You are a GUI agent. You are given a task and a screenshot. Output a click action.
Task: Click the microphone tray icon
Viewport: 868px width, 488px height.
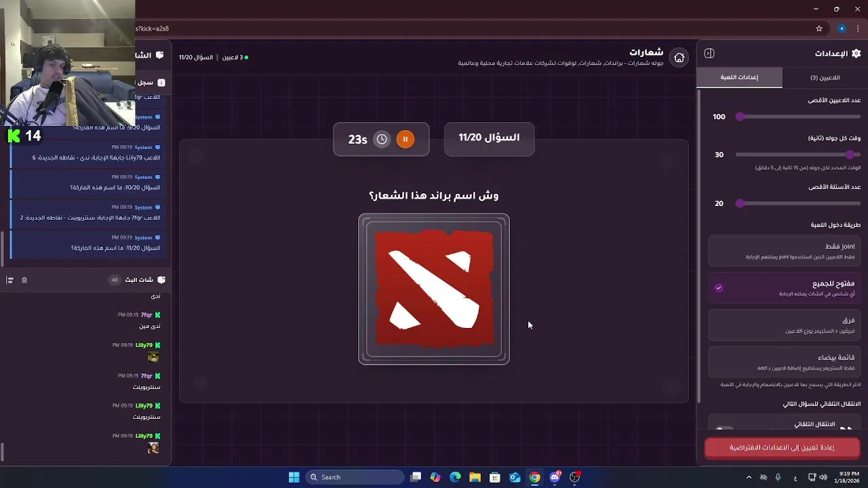pos(778,477)
